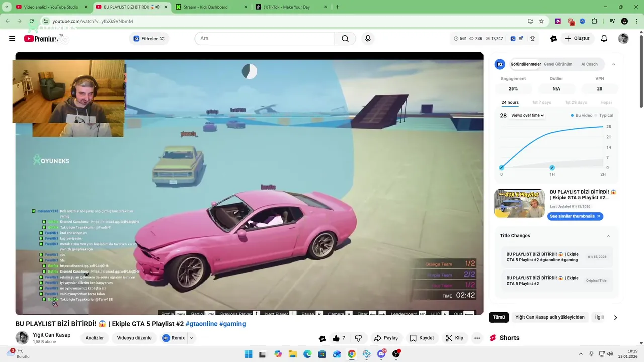Click the vidIQ icon in right panel header
Screen dimensions: 644x362
[x=500, y=64]
